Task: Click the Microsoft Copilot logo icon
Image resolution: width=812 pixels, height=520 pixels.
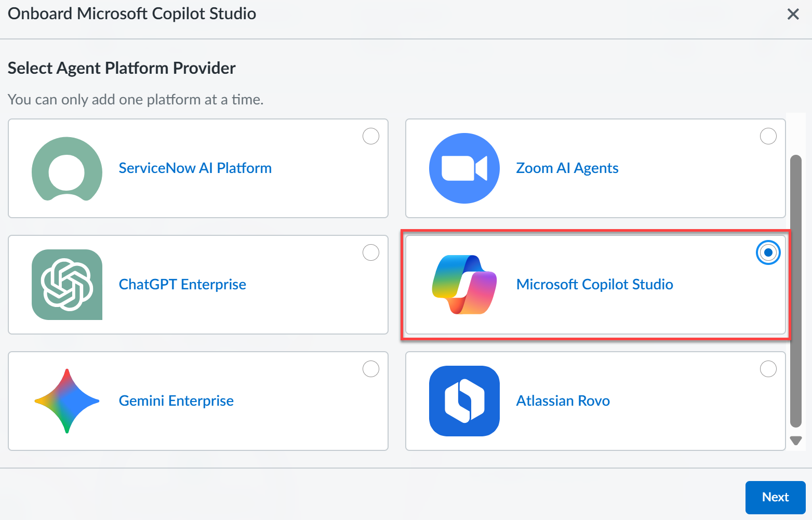Action: tap(464, 285)
